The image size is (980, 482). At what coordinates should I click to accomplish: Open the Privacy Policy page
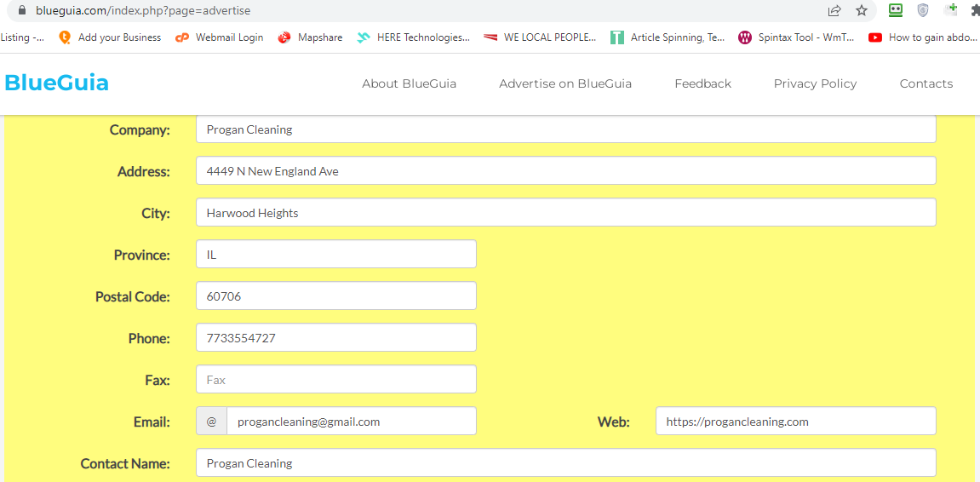coord(815,83)
